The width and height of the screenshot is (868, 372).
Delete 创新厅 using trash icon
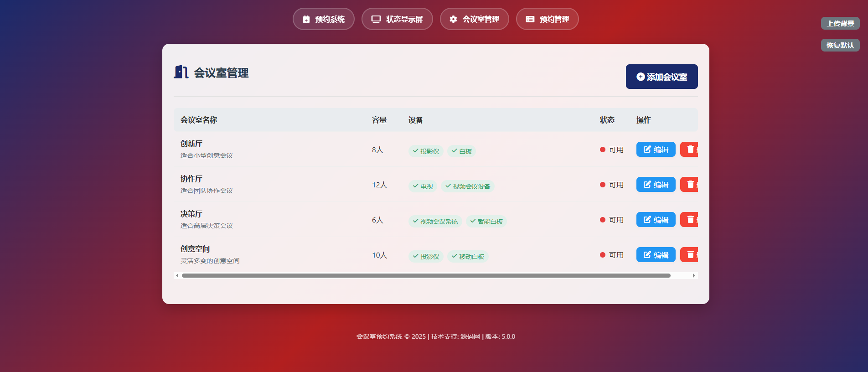(690, 150)
